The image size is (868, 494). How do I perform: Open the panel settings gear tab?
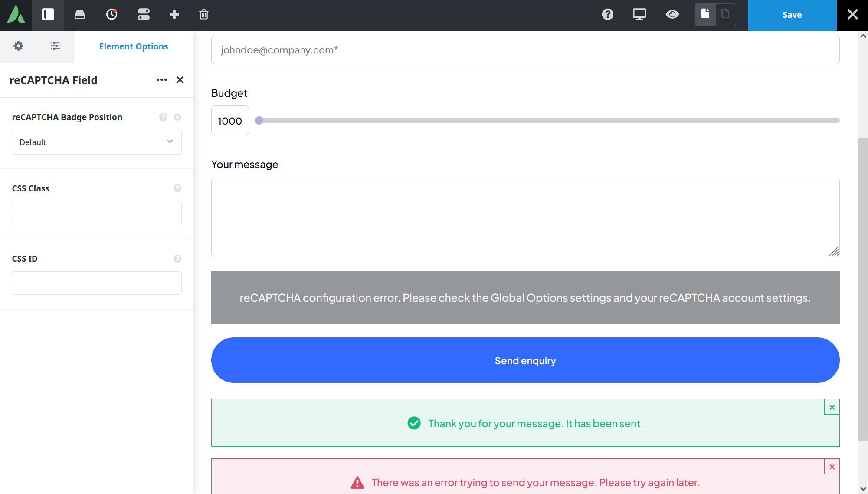(x=18, y=46)
